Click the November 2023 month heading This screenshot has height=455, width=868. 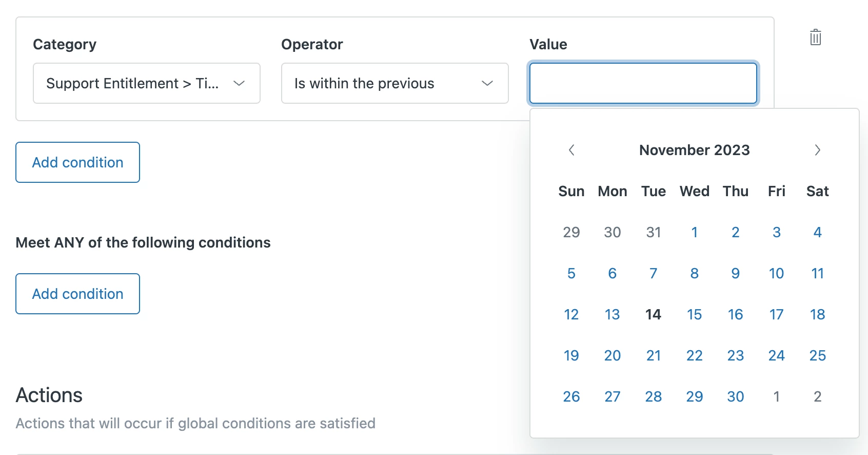pos(694,150)
